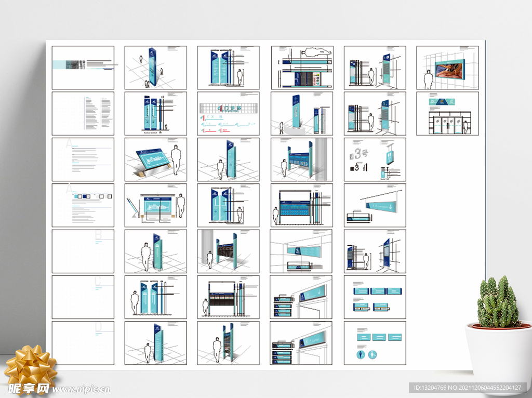Select the large '3号' number sign graphic

(359, 154)
